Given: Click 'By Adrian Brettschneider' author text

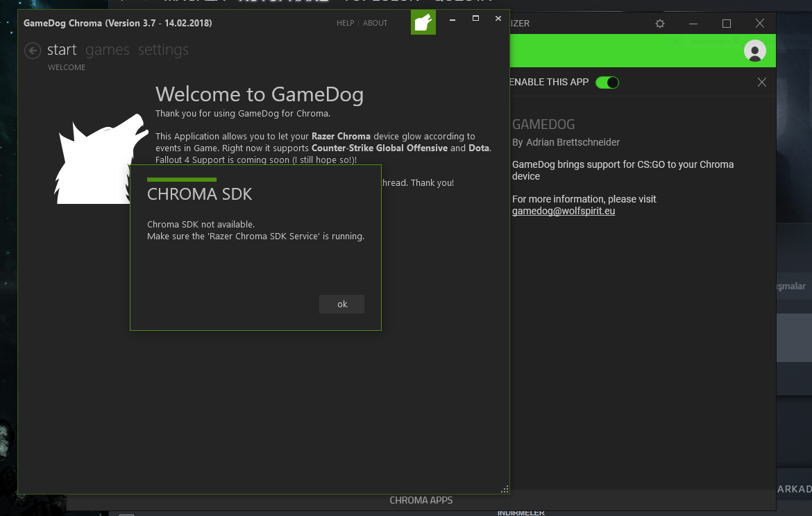Looking at the screenshot, I should tap(566, 141).
